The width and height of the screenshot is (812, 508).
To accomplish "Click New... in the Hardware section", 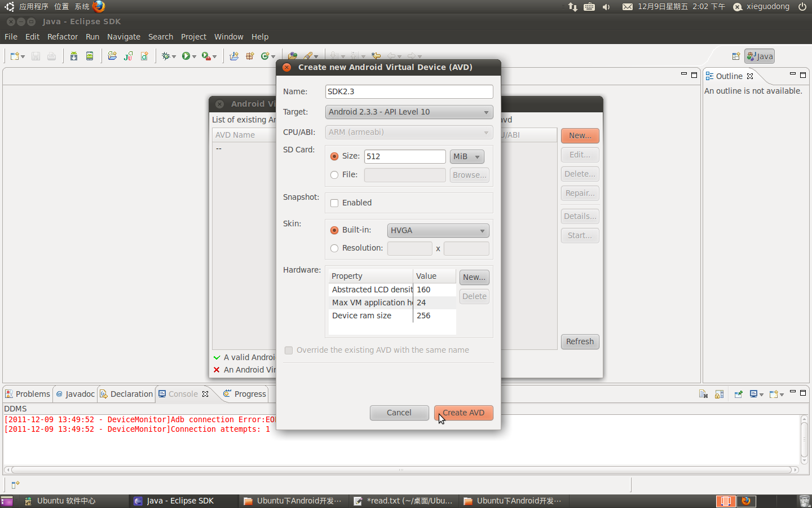I will [x=474, y=277].
